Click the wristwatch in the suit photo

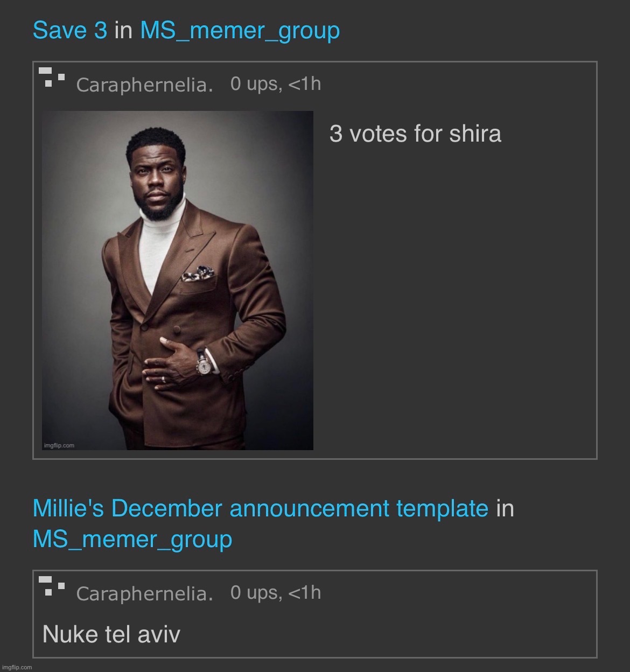click(204, 365)
